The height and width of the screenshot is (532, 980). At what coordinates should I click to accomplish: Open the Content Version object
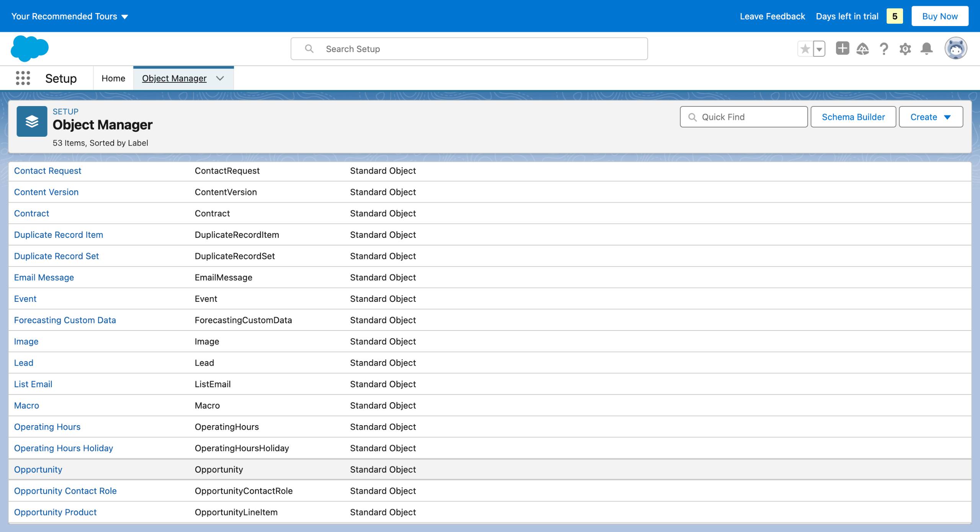(46, 192)
